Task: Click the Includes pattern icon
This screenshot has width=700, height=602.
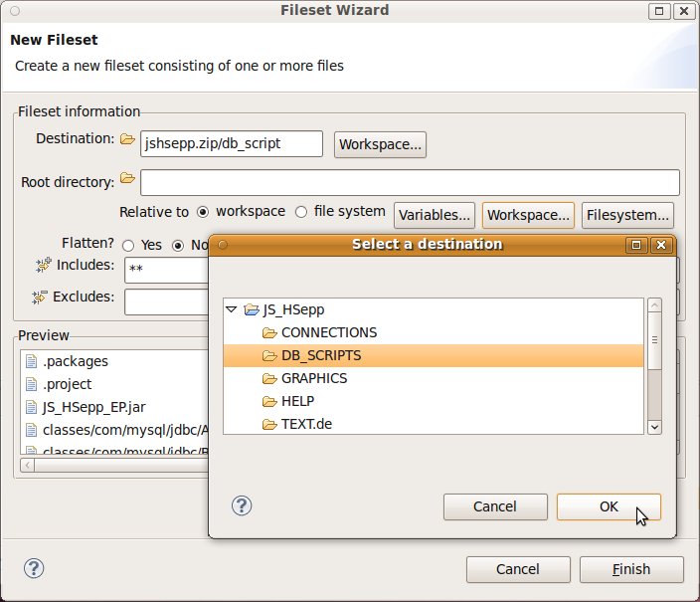Action: tap(42, 265)
